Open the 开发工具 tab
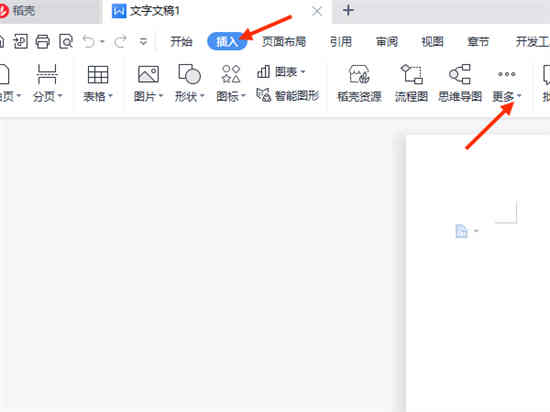550x412 pixels. 532,42
